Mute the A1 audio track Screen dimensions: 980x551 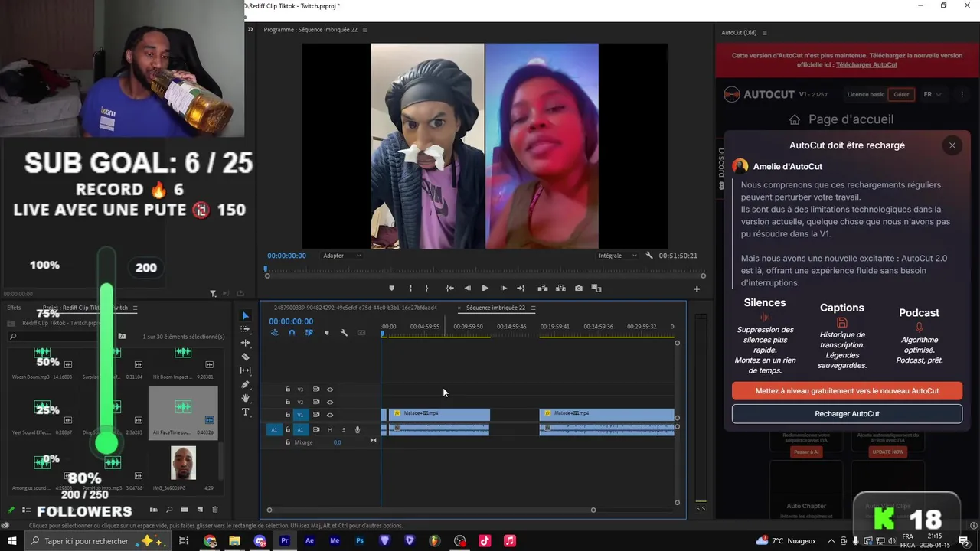pyautogui.click(x=330, y=430)
